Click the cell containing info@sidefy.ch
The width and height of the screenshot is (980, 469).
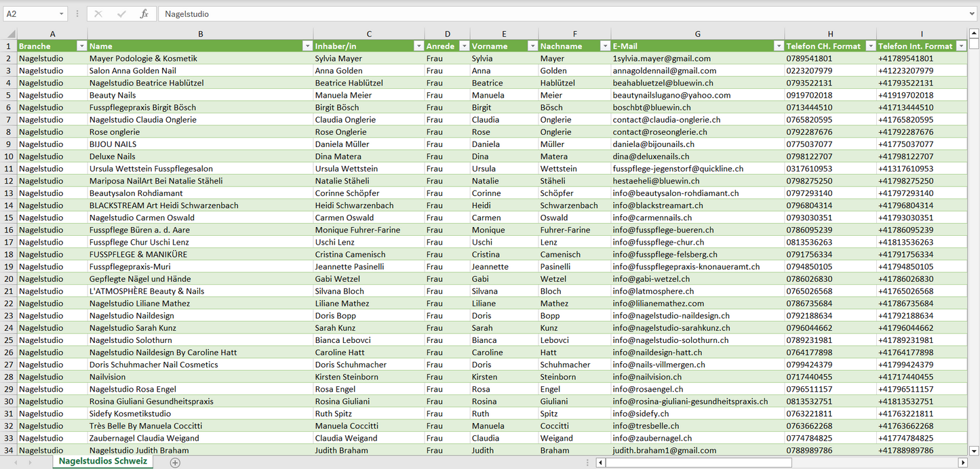coord(640,413)
